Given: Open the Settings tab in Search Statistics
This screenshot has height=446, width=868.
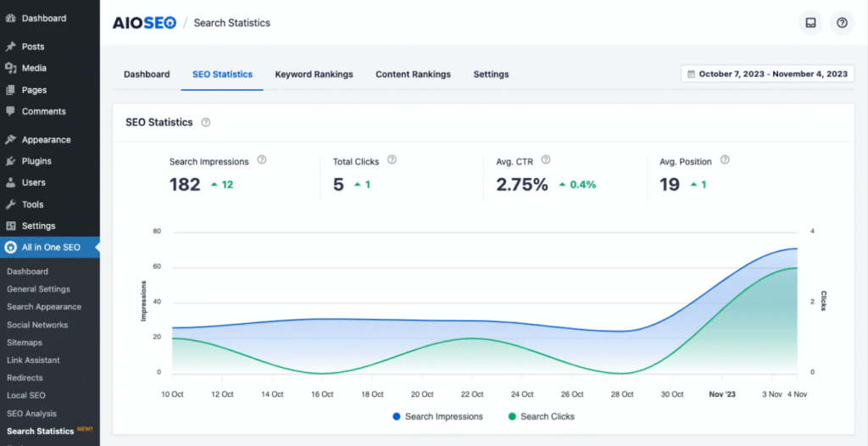Looking at the screenshot, I should [491, 75].
